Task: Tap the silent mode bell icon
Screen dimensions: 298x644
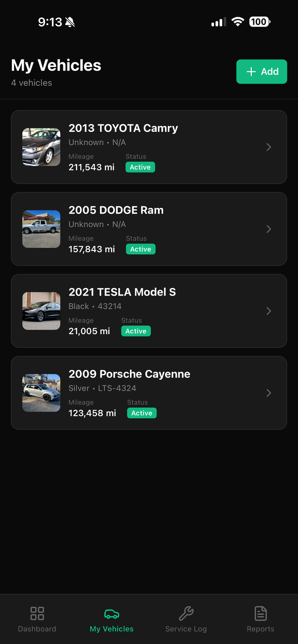Action: tap(70, 22)
